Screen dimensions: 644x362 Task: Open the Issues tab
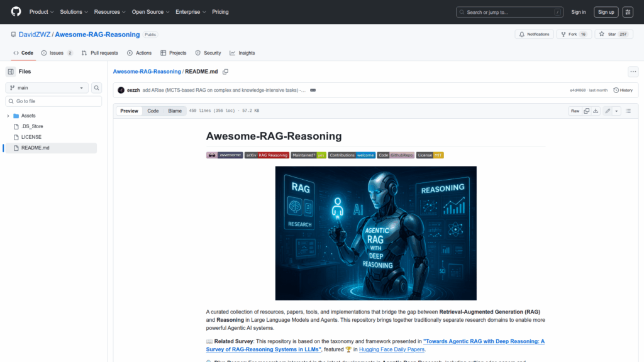(x=57, y=53)
